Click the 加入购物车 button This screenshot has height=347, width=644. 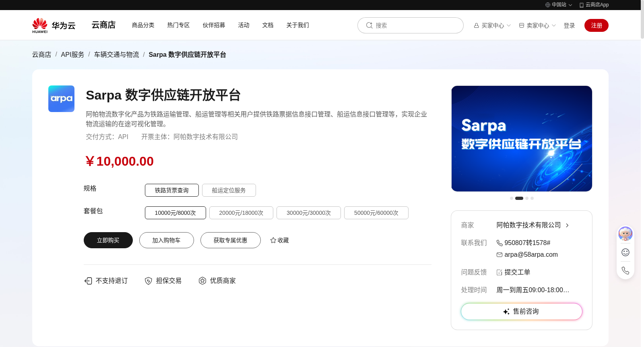[167, 240]
